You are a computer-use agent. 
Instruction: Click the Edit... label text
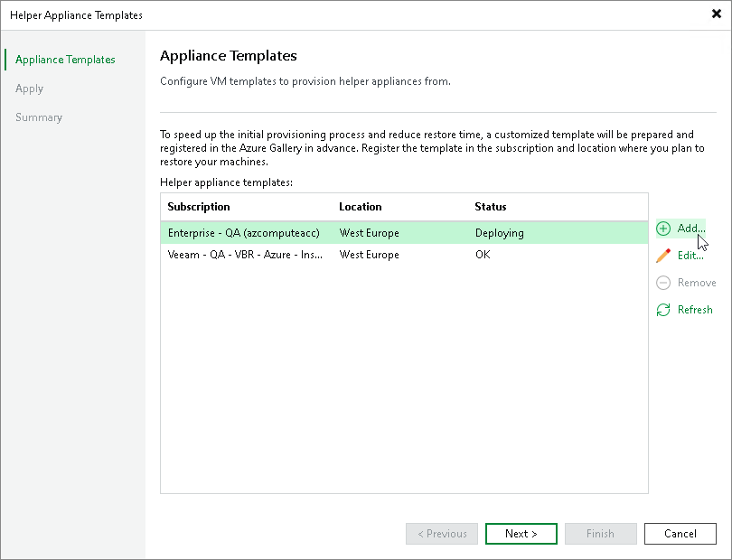coord(690,256)
